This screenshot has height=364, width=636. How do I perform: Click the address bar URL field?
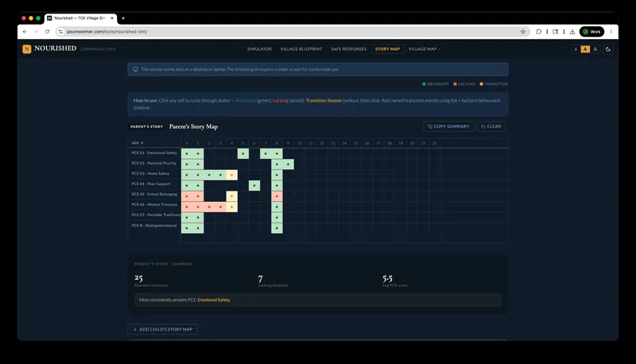point(292,32)
